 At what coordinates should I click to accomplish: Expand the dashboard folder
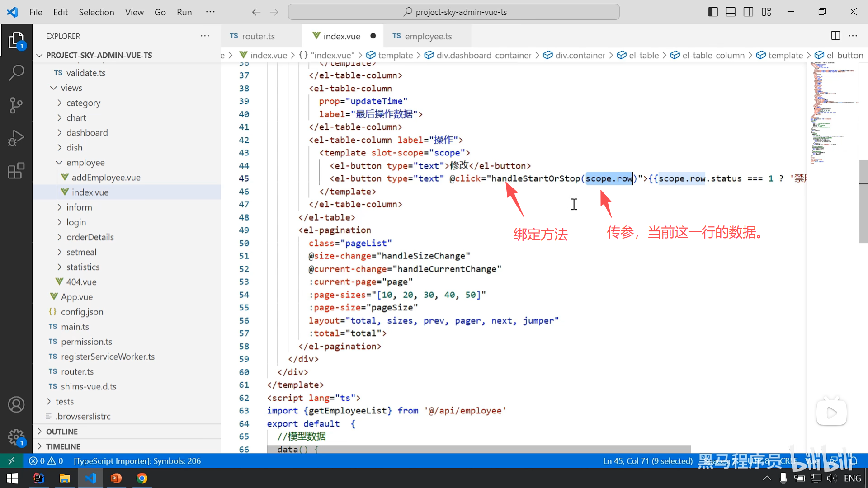coord(87,132)
